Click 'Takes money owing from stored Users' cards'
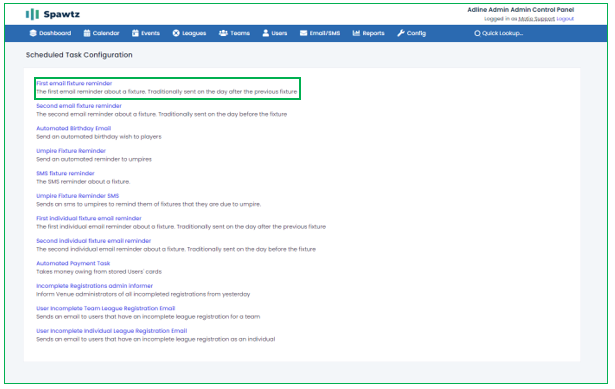Viewport: 615px width, 389px height. [99, 272]
